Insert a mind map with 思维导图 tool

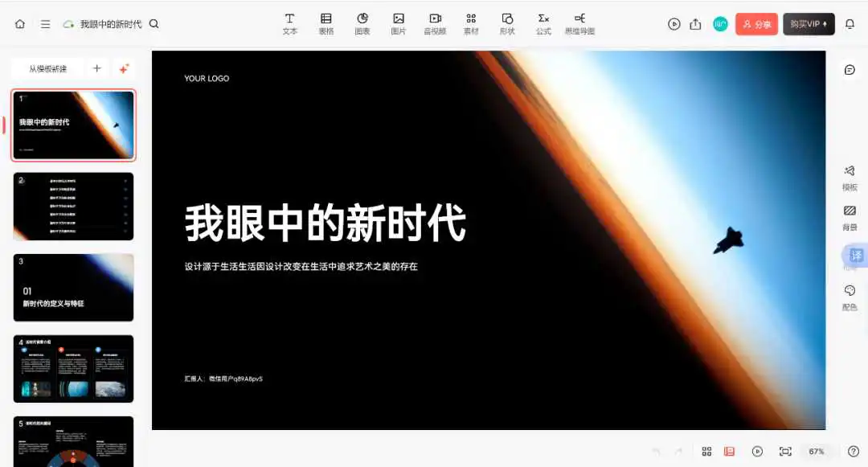[x=579, y=24]
